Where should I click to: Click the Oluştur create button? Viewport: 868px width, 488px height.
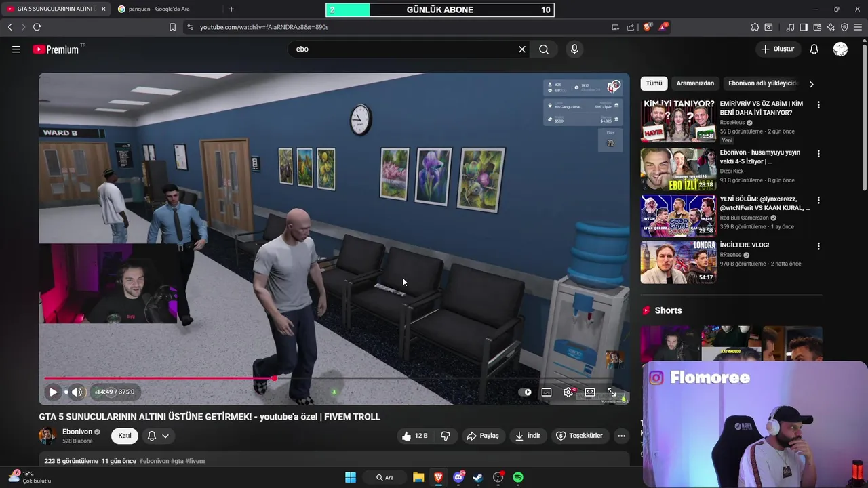click(777, 49)
